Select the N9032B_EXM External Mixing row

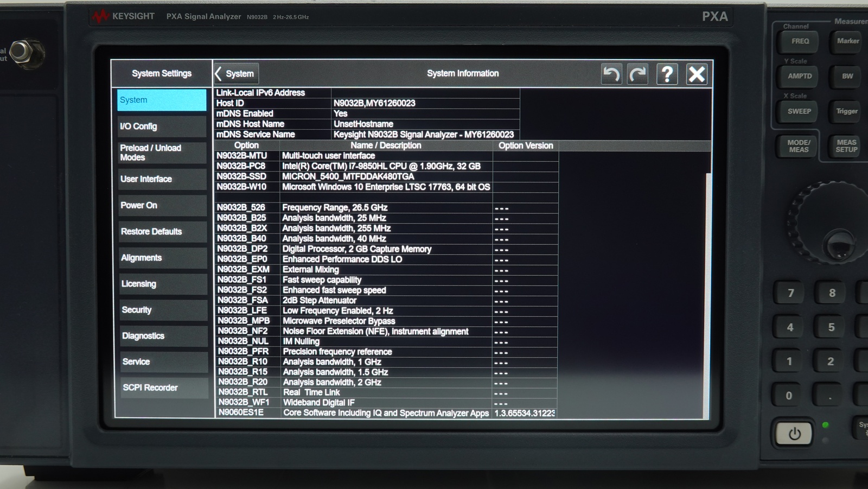tap(386, 269)
